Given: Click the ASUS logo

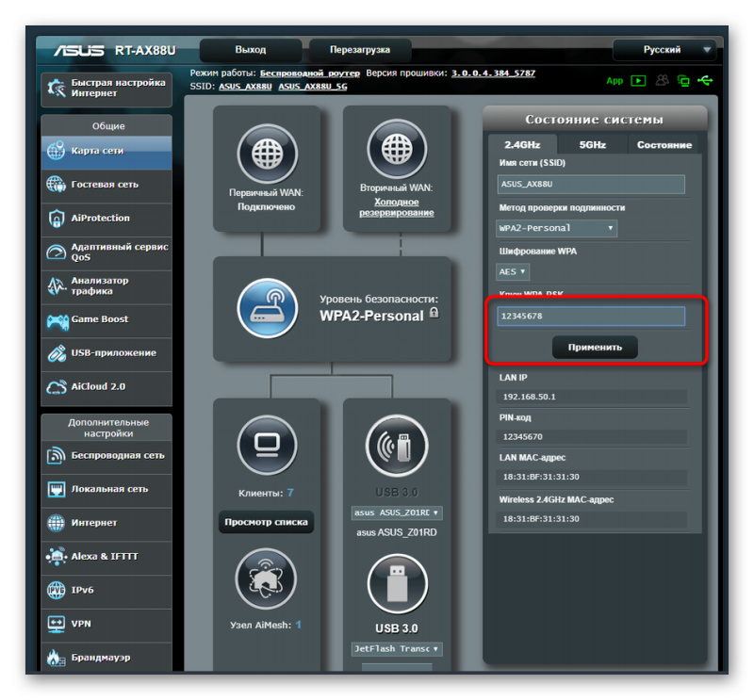Looking at the screenshot, I should tap(79, 51).
